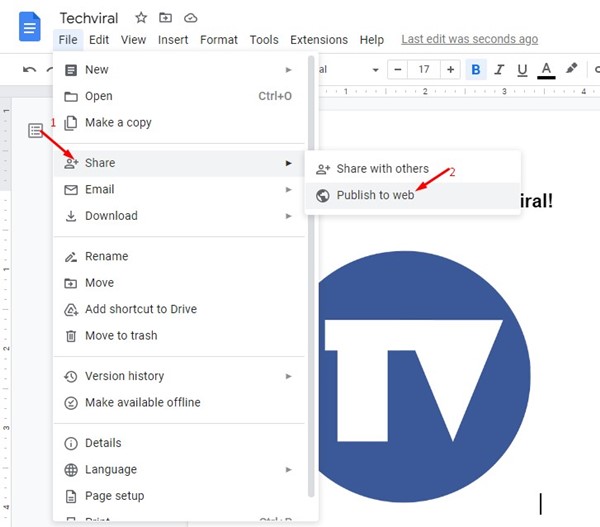Image resolution: width=600 pixels, height=527 pixels.
Task: Open the Tools menu
Action: click(x=264, y=40)
